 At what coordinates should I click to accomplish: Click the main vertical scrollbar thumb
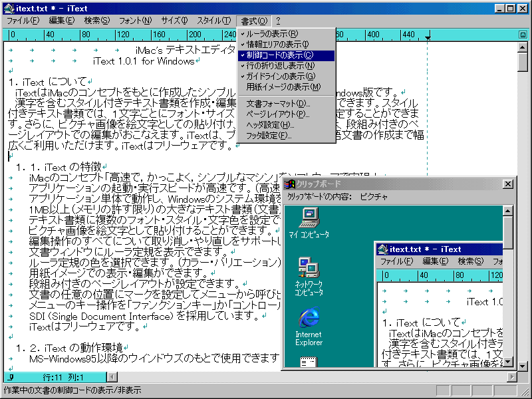click(523, 62)
